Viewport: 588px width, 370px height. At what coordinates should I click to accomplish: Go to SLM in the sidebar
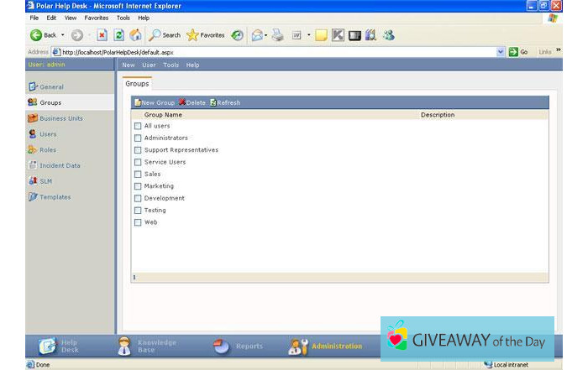pos(45,181)
